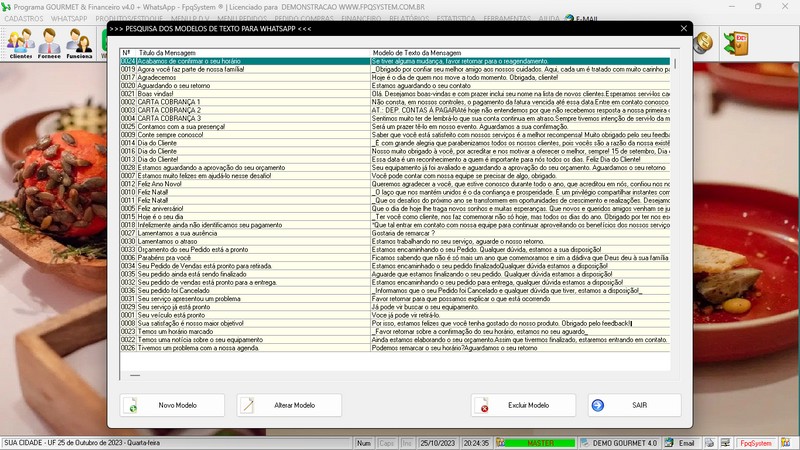Click the network computer icon in status bar
The height and width of the screenshot is (450, 800).
pos(725,443)
